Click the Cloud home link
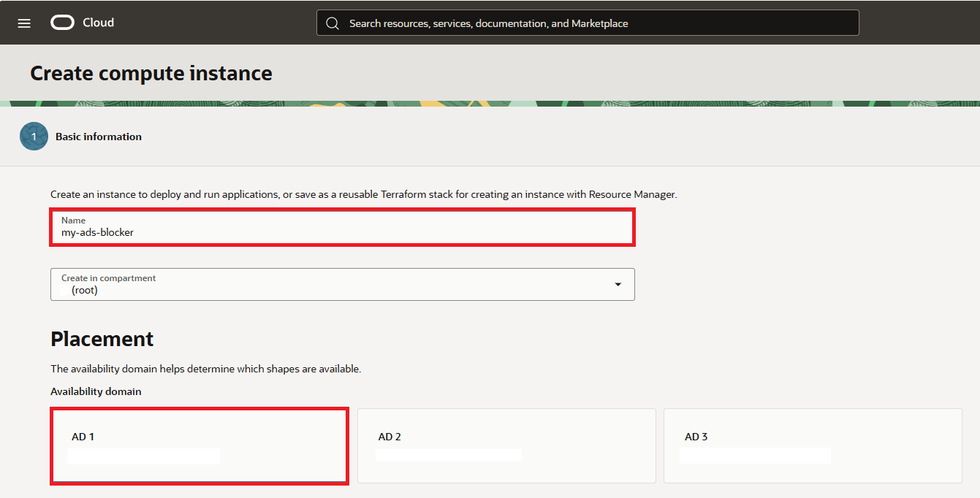980x498 pixels. point(98,23)
